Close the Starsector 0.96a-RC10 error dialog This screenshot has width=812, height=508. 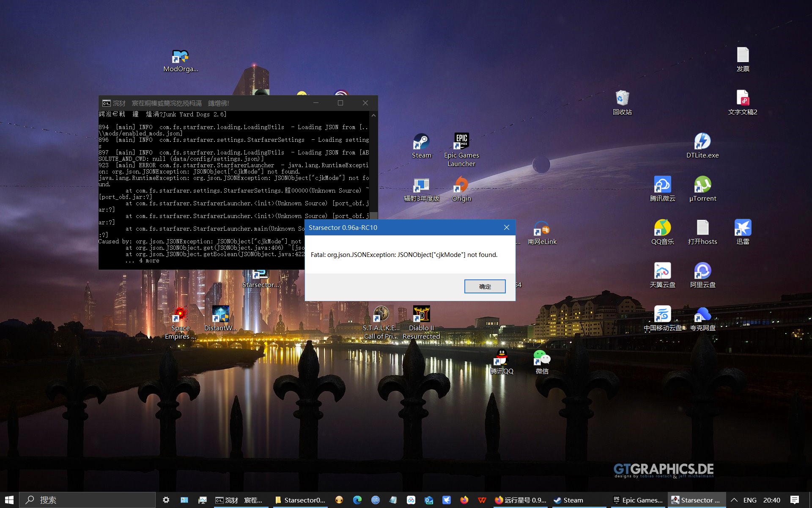[x=506, y=227]
